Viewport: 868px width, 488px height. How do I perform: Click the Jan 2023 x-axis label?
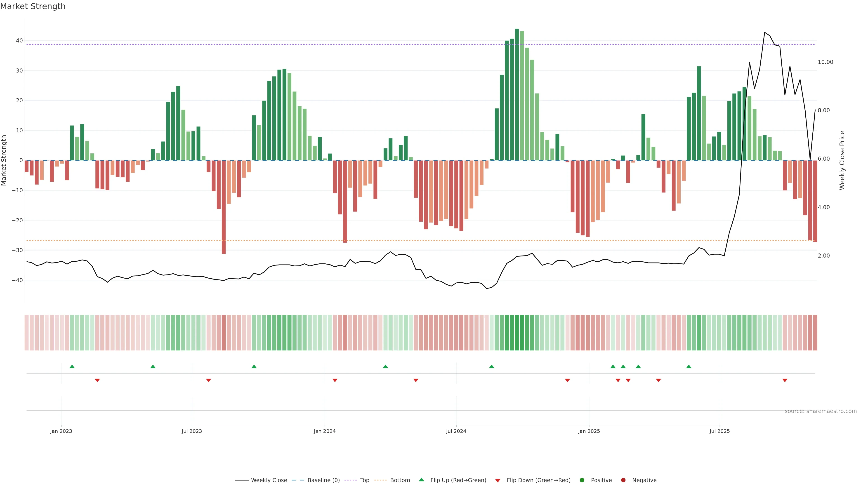61,431
